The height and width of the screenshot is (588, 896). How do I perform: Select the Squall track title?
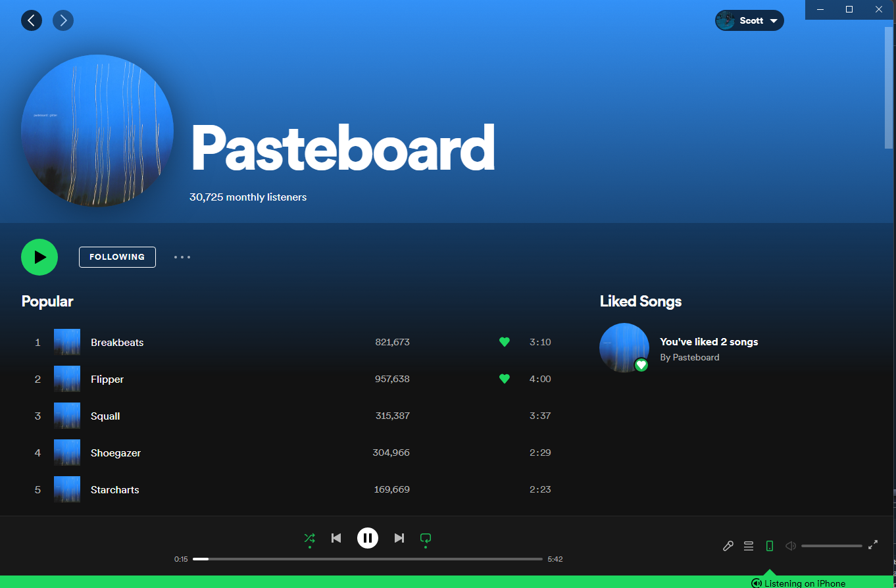pos(105,416)
